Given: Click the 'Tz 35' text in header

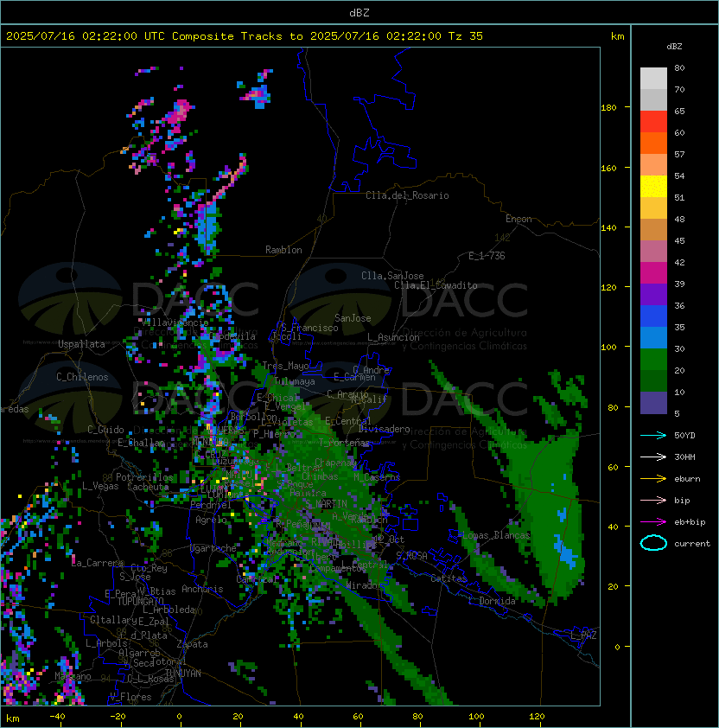Looking at the screenshot, I should tap(466, 36).
